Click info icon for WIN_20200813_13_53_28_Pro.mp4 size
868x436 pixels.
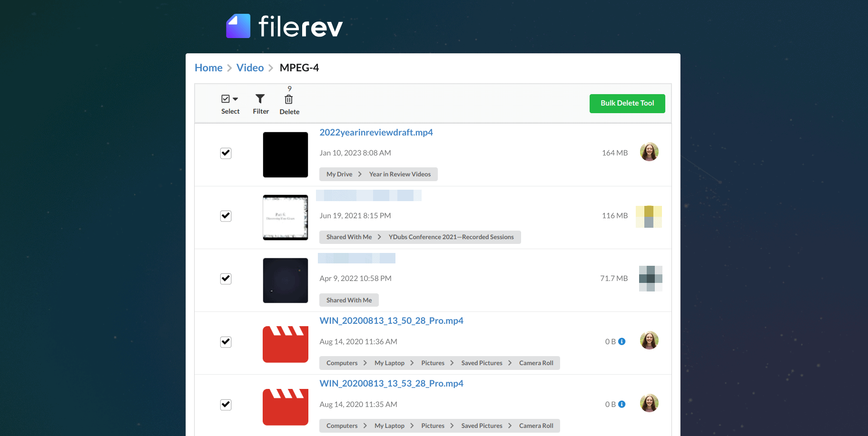tap(621, 404)
